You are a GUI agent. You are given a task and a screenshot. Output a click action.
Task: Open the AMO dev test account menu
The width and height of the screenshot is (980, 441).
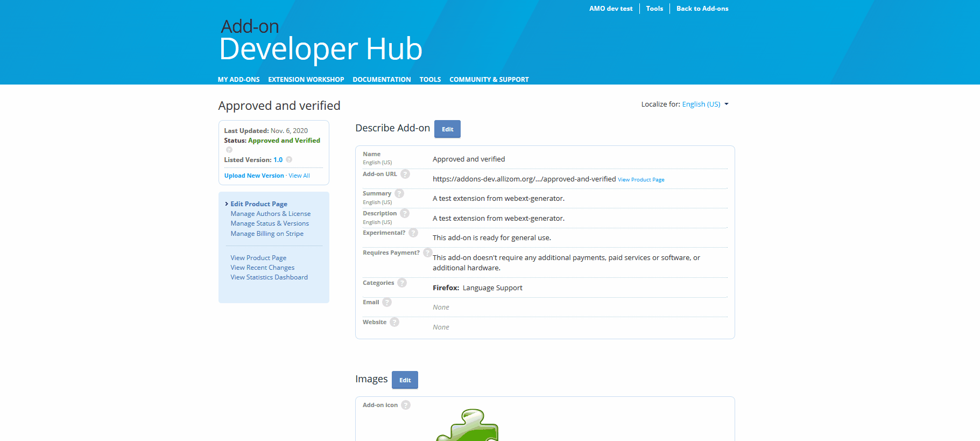coord(611,9)
